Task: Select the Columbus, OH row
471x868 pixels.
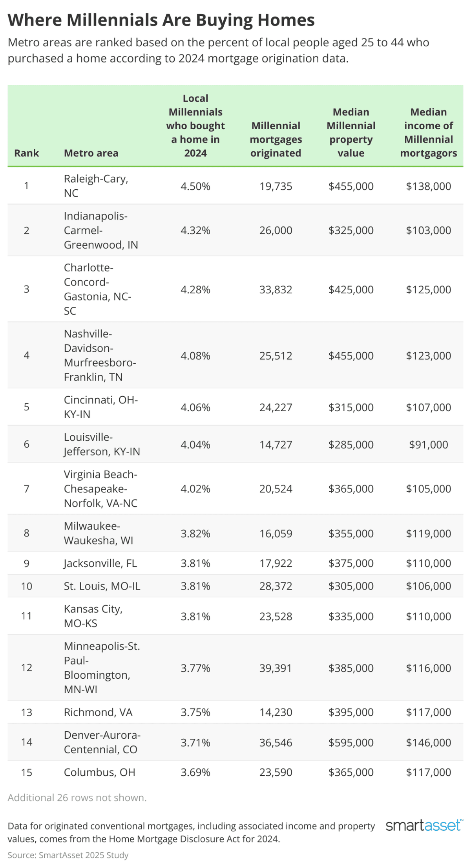Action: tap(235, 772)
